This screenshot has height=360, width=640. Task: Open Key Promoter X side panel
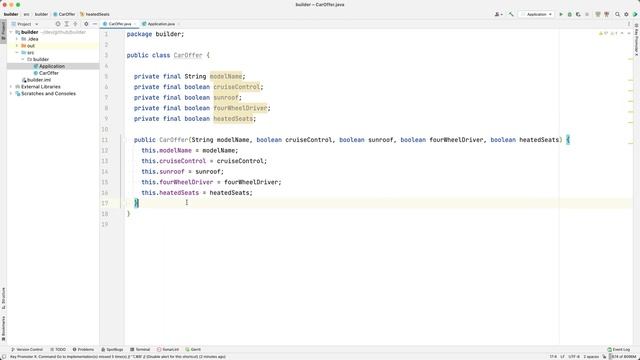tap(636, 40)
